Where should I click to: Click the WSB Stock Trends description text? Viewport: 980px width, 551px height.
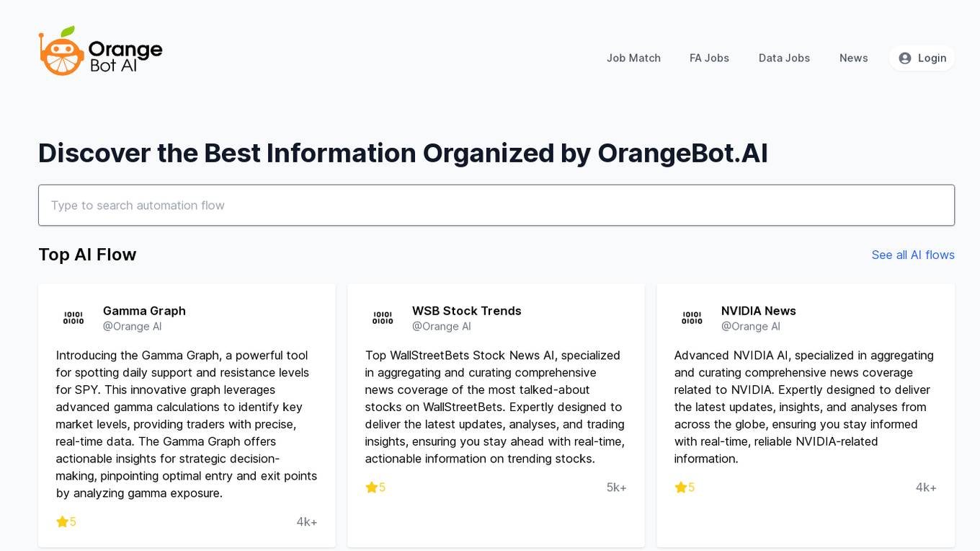(496, 407)
